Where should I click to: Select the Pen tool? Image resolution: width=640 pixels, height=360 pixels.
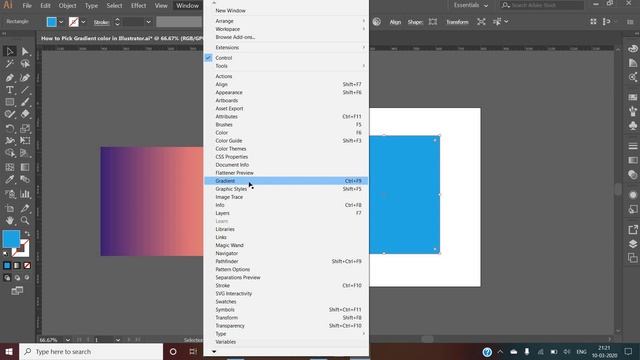tap(9, 77)
